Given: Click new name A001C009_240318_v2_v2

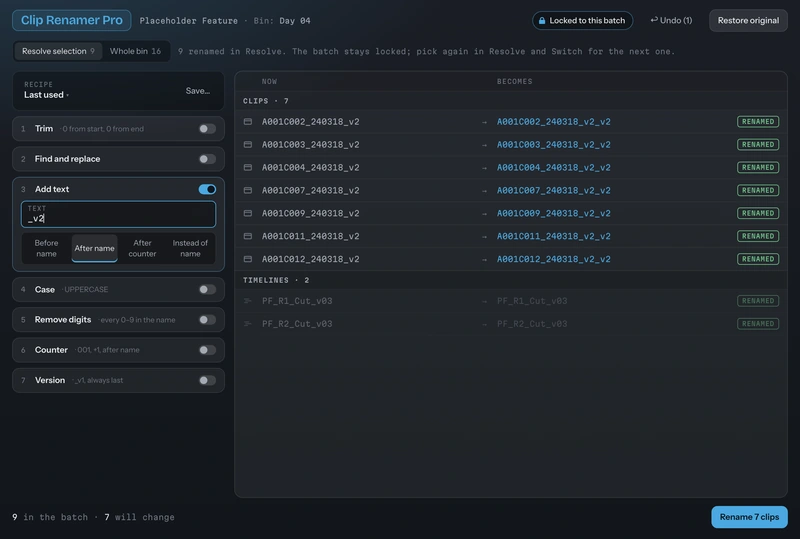Looking at the screenshot, I should click(554, 213).
